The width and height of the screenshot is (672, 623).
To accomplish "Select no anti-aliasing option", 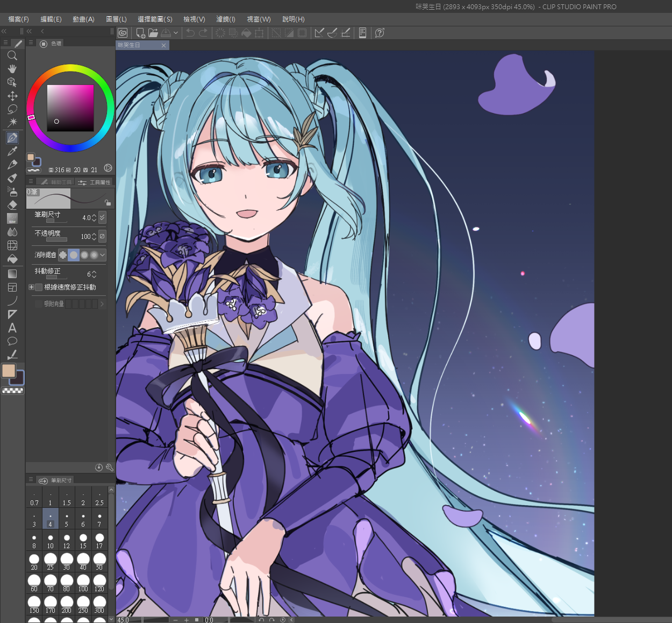I will pyautogui.click(x=63, y=254).
